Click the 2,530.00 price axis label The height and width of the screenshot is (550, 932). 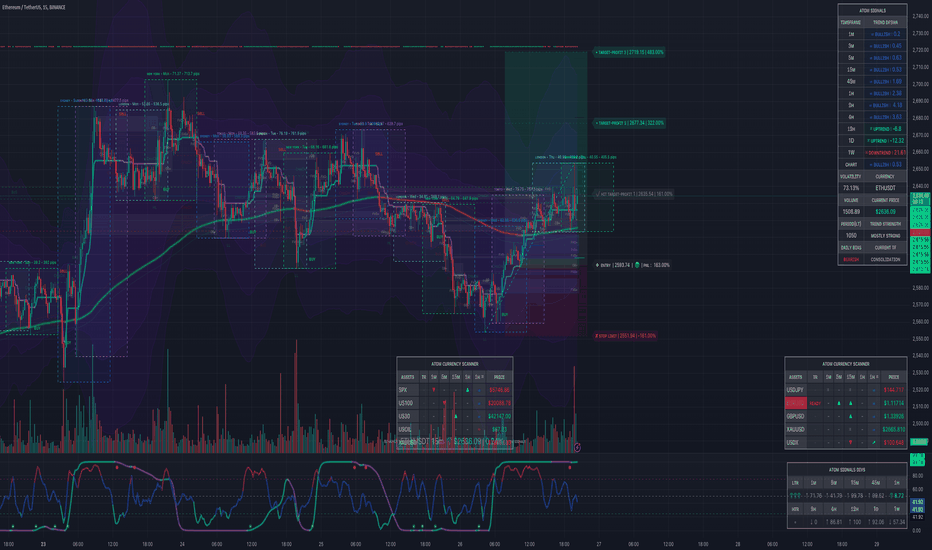click(921, 372)
